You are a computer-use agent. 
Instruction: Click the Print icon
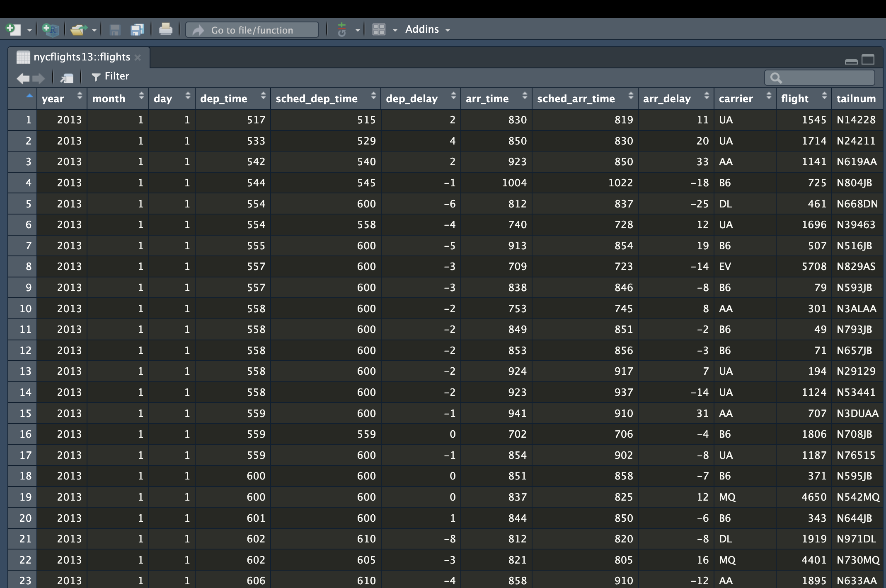click(165, 30)
